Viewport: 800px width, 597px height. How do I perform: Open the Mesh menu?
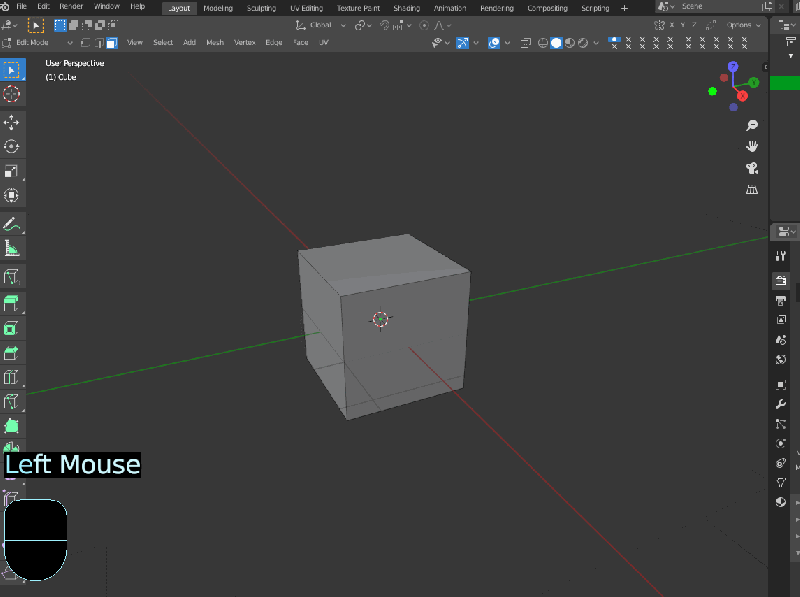pyautogui.click(x=217, y=42)
